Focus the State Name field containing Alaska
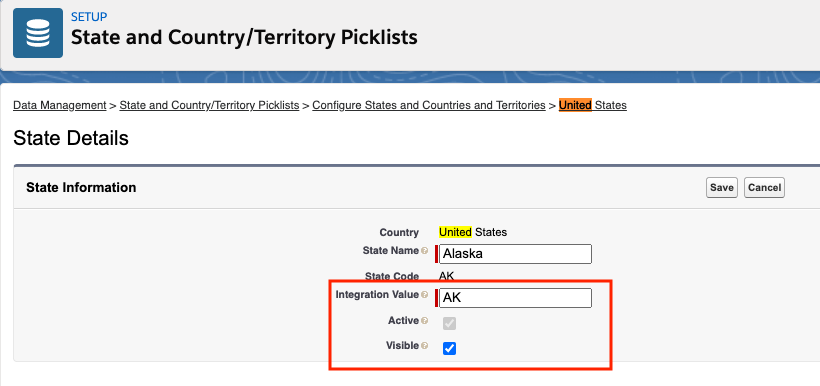 [515, 254]
